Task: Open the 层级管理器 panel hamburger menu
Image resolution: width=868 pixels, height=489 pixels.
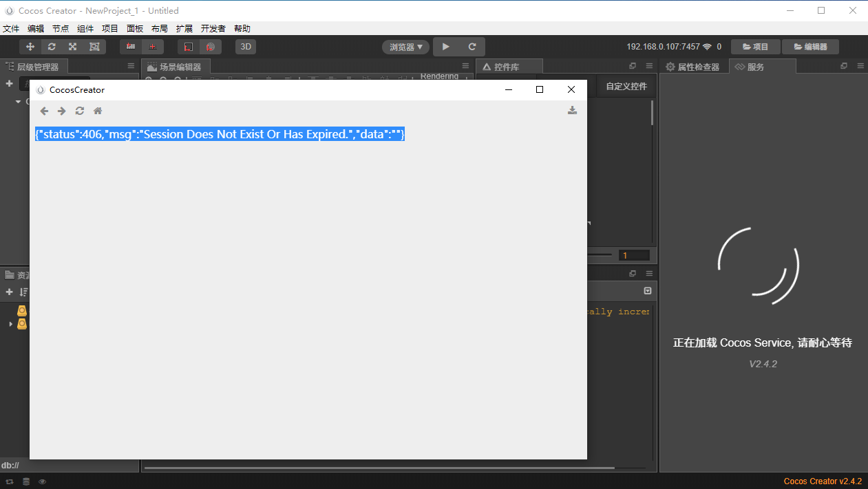Action: click(131, 66)
